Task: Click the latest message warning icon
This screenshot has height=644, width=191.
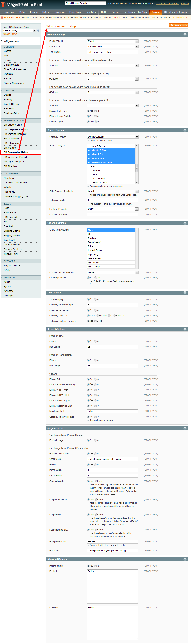Action: (x=2, y=17)
